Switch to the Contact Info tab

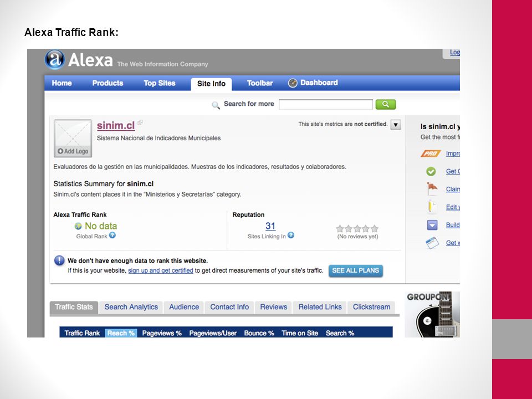(x=229, y=308)
